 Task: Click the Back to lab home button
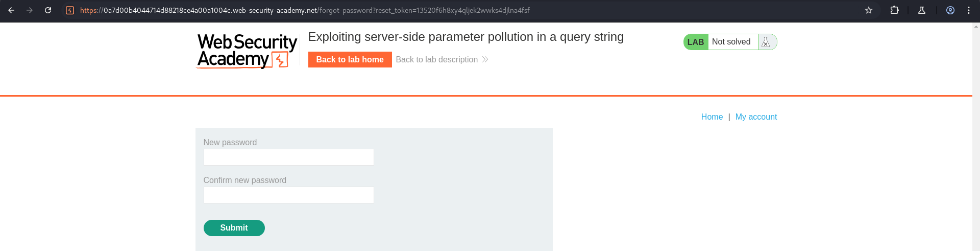350,60
